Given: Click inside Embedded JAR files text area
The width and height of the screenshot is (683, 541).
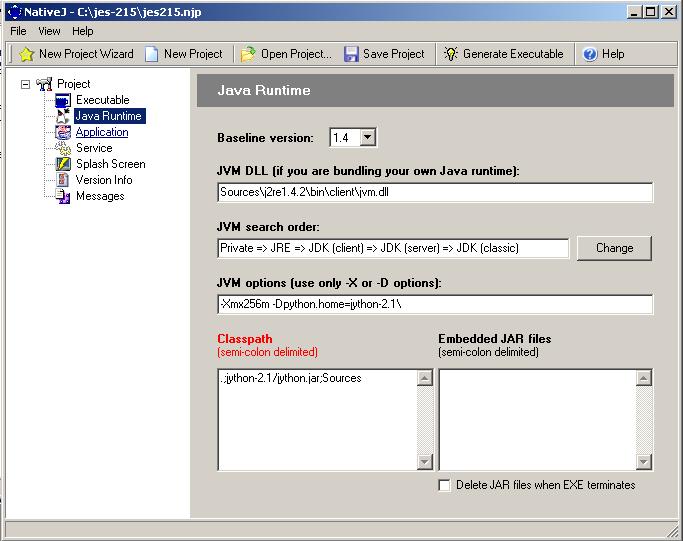Looking at the screenshot, I should [537, 420].
